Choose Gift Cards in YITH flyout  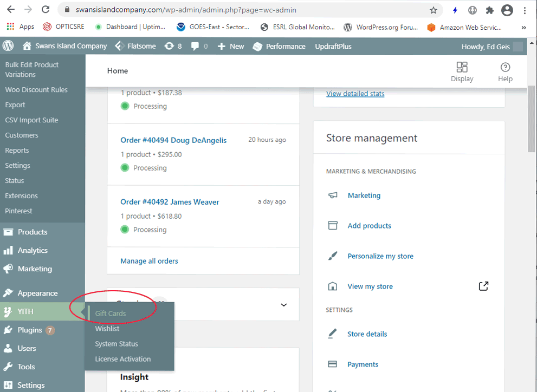(111, 313)
